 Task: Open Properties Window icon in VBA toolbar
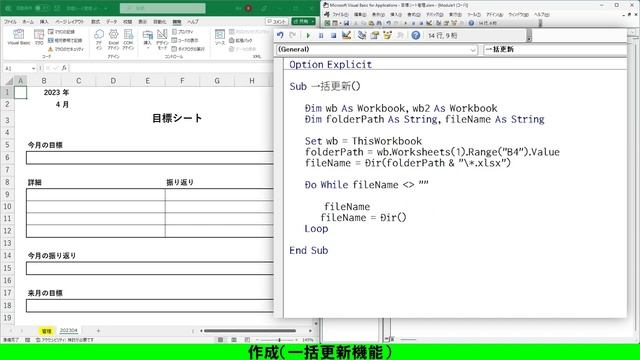click(374, 36)
